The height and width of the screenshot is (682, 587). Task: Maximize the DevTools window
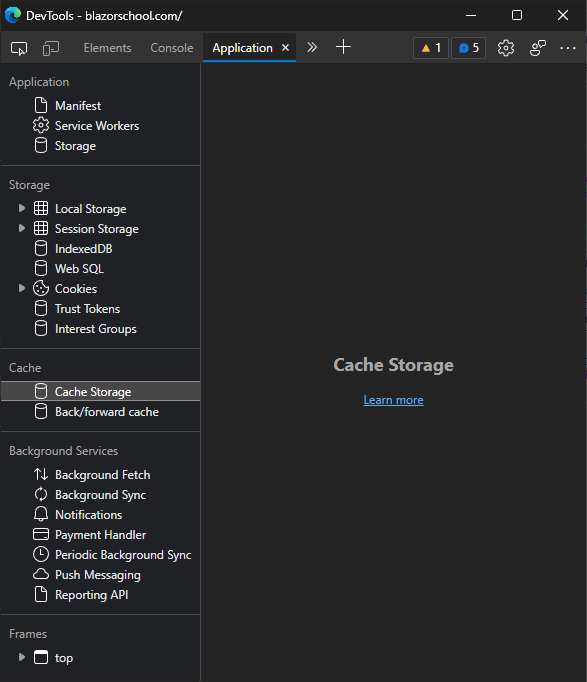point(517,15)
